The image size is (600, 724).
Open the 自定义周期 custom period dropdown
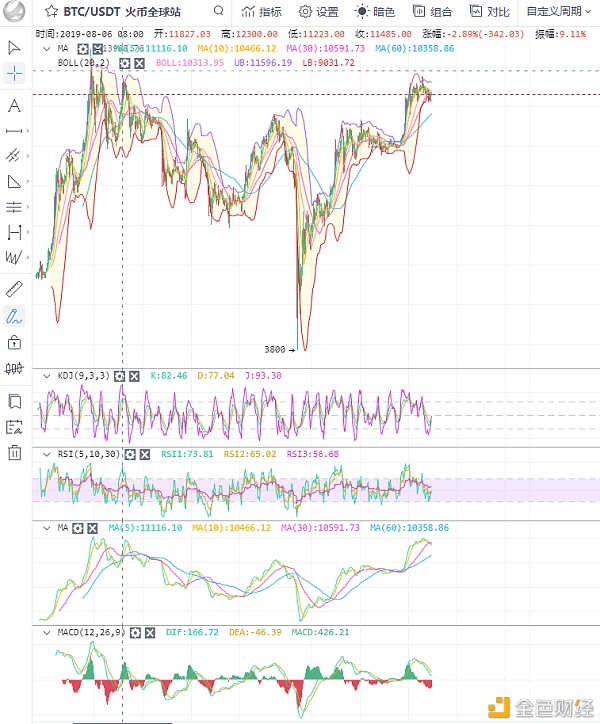coord(558,12)
